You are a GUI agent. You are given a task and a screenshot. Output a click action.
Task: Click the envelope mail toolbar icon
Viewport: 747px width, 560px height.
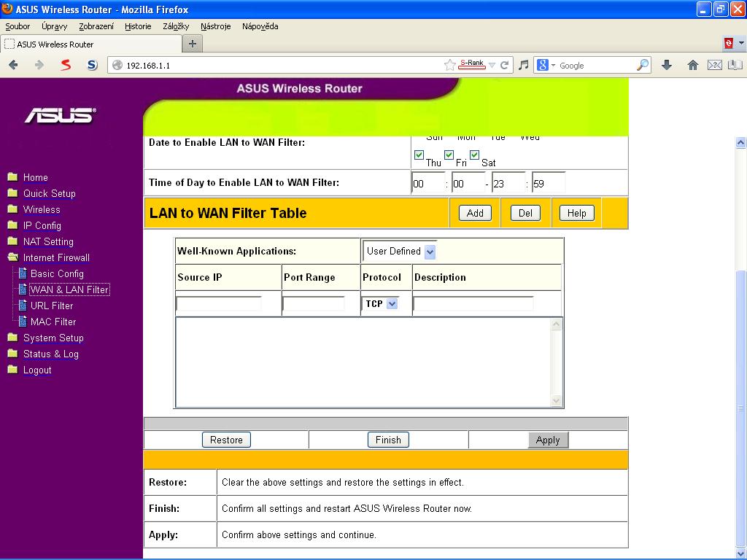(x=715, y=65)
